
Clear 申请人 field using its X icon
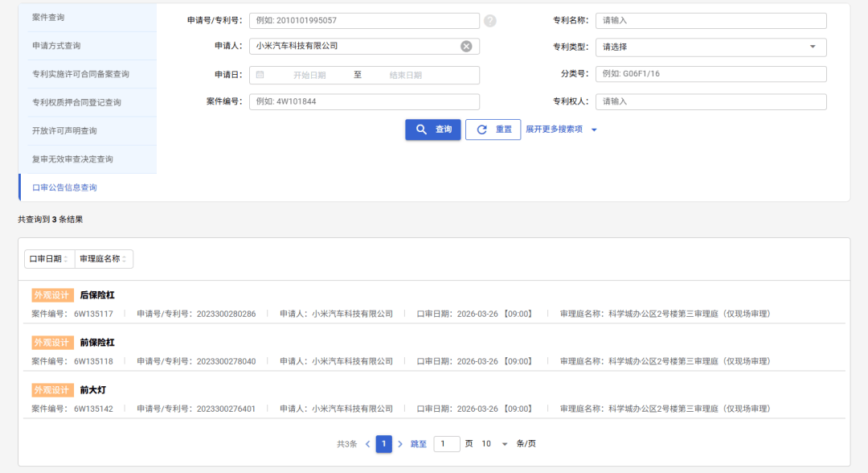pos(466,46)
